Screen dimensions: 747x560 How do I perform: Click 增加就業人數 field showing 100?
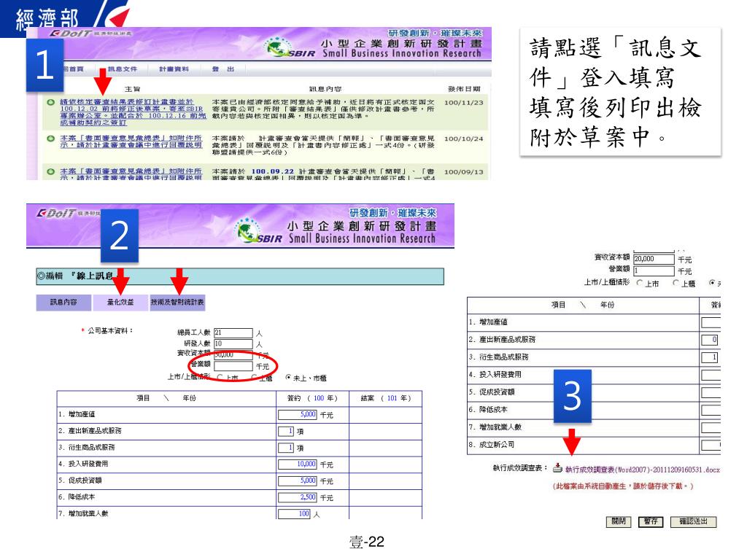coord(295,514)
